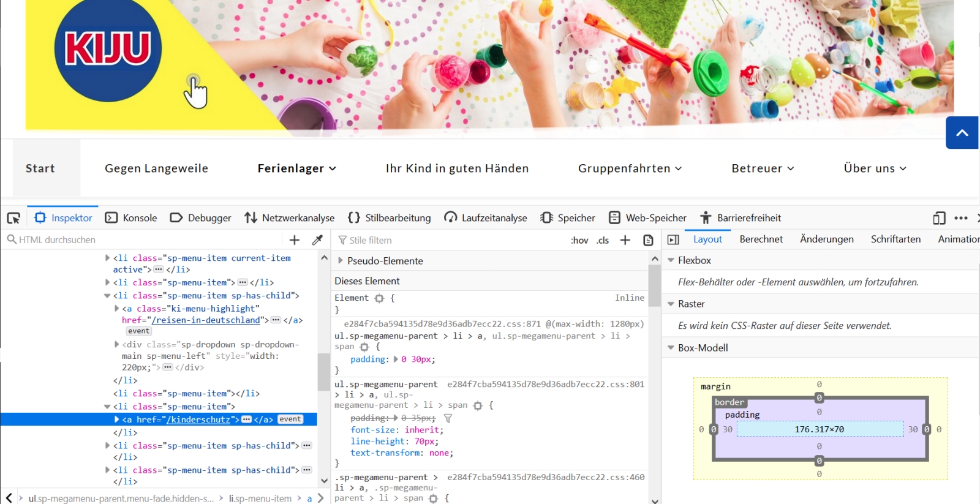
Task: Click the eyedropper color picker icon
Action: tap(317, 240)
